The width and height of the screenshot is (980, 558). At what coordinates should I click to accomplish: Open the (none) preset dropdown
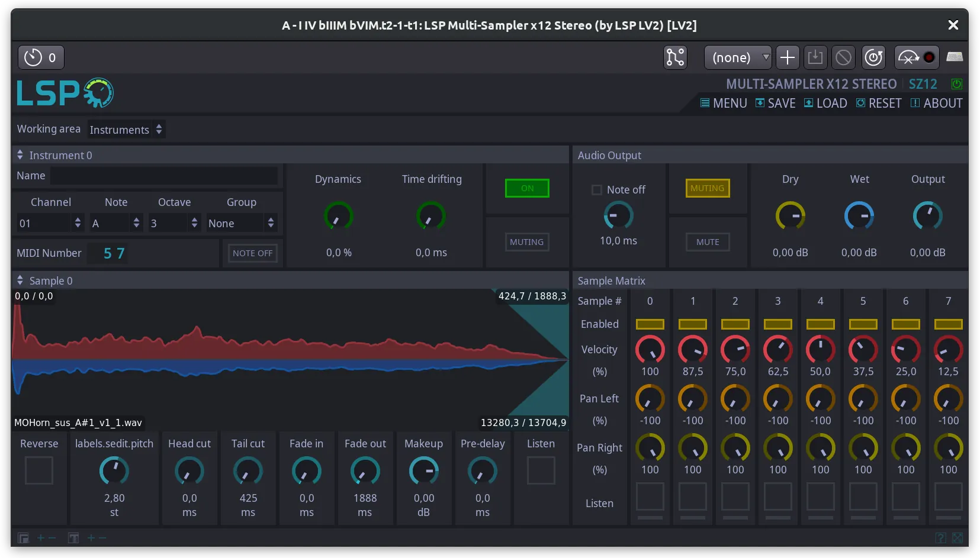click(x=738, y=57)
